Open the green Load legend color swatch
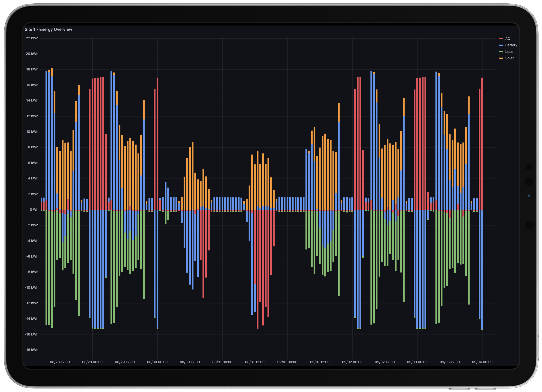The width and height of the screenshot is (542, 392). click(501, 52)
